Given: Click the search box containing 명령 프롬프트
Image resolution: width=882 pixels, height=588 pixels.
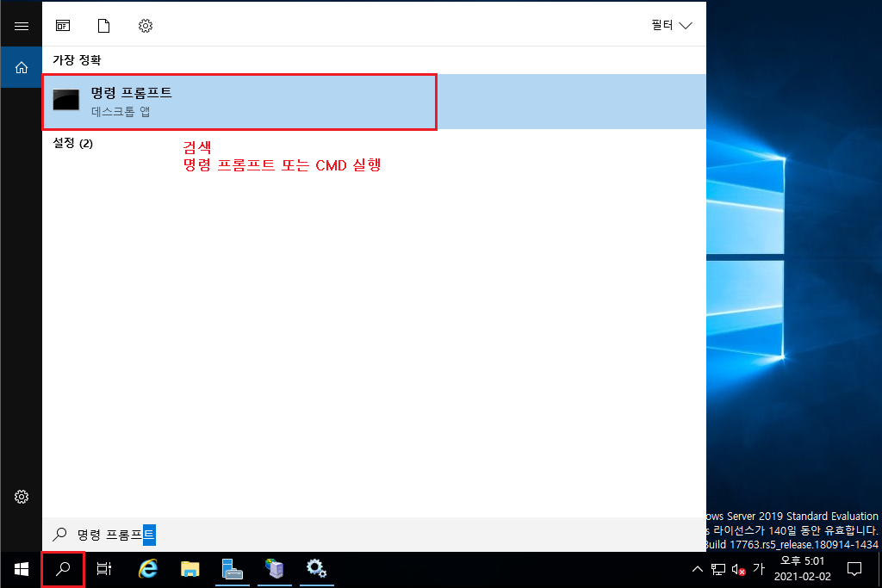Looking at the screenshot, I should 374,535.
